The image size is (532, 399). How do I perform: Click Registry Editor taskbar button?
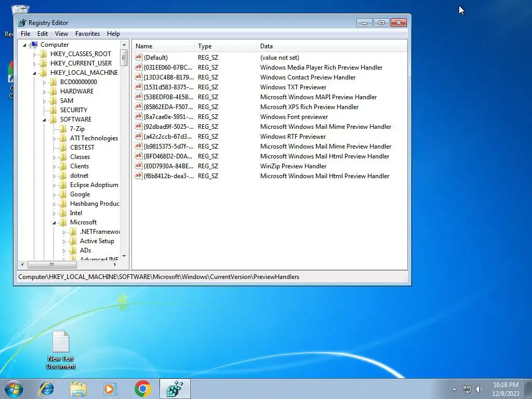175,389
